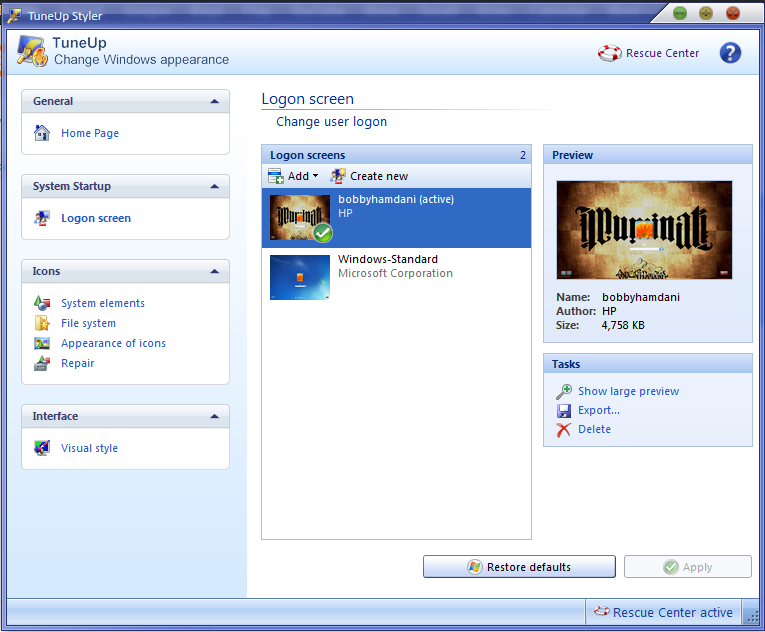This screenshot has width=765, height=632.
Task: Choose Export... in Tasks
Action: 599,410
